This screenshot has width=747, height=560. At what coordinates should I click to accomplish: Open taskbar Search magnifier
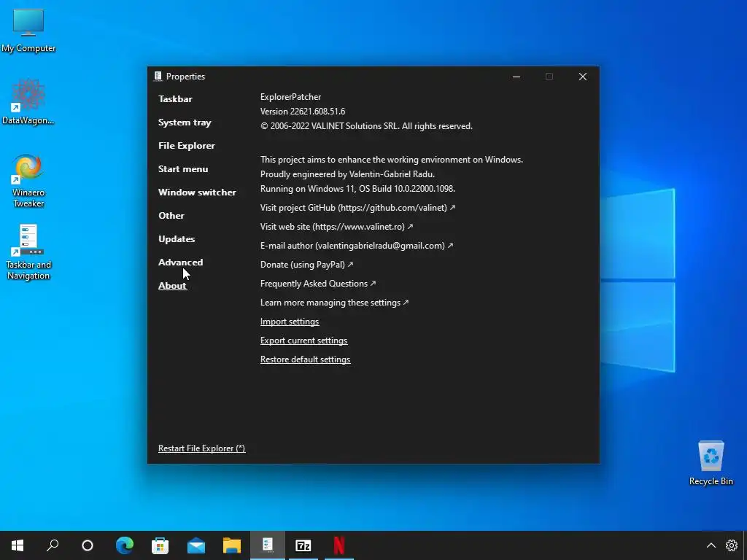[x=53, y=545]
